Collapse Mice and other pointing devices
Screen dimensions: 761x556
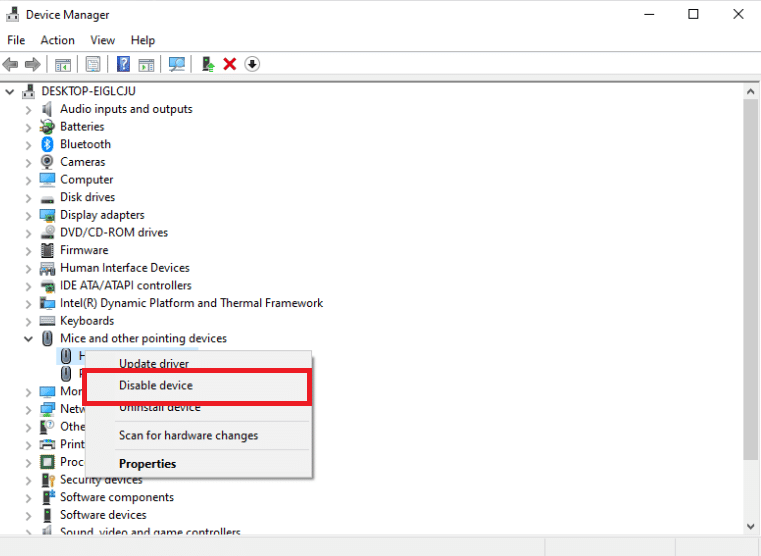click(x=28, y=339)
